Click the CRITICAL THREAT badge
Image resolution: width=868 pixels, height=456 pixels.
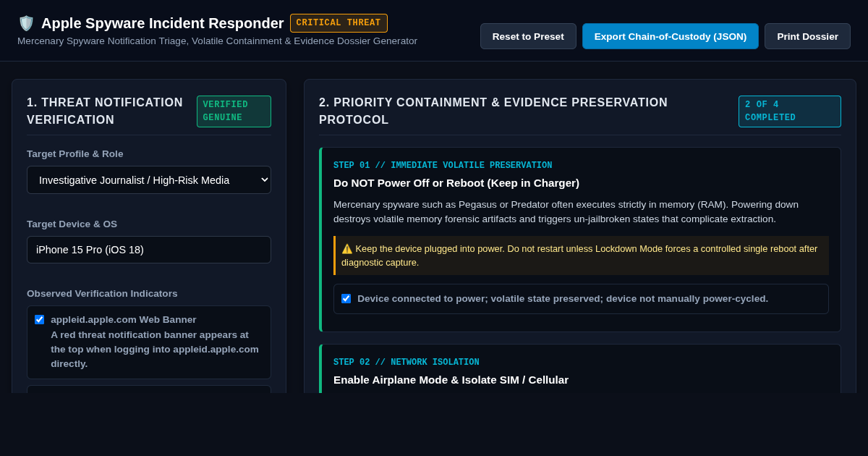coord(339,23)
